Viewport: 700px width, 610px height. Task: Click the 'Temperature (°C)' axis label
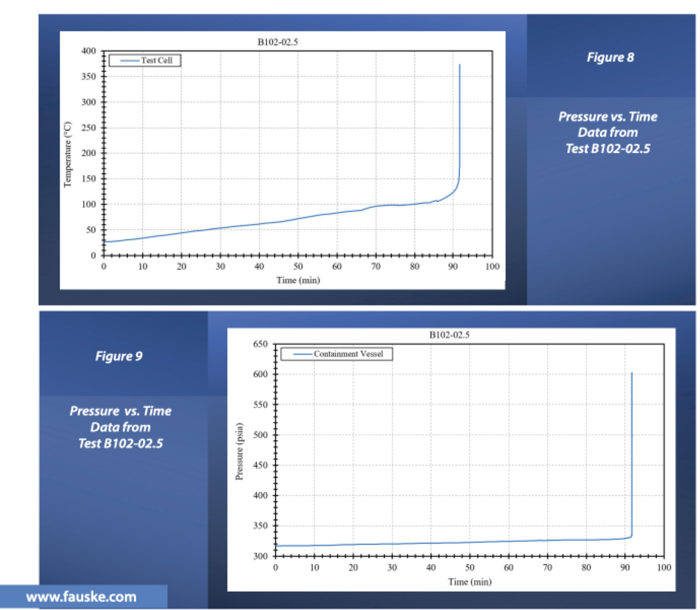click(68, 154)
